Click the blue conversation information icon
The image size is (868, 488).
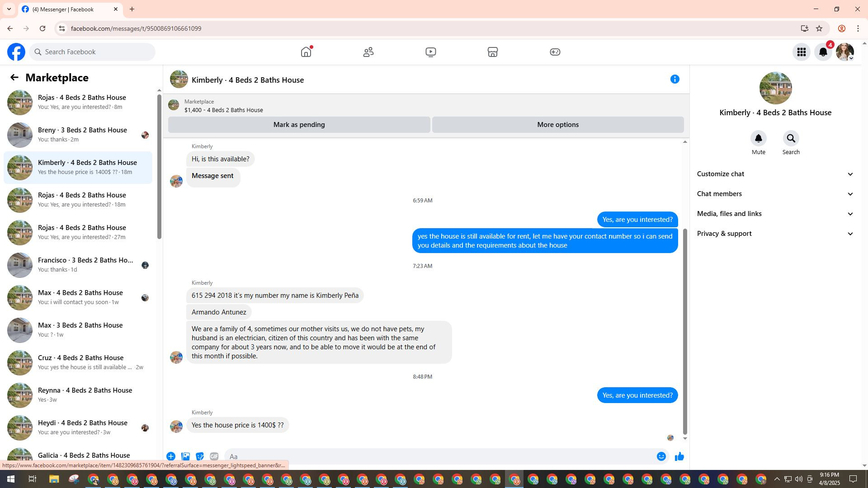pyautogui.click(x=675, y=80)
